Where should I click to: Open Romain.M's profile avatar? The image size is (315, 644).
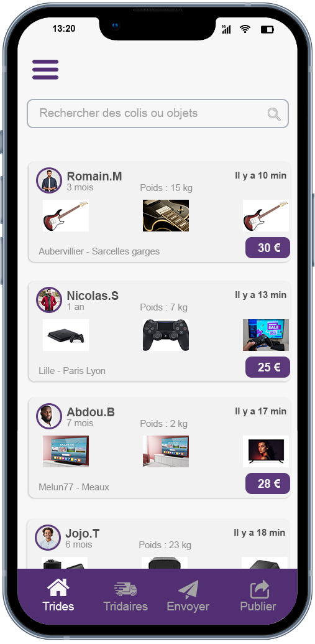click(49, 180)
